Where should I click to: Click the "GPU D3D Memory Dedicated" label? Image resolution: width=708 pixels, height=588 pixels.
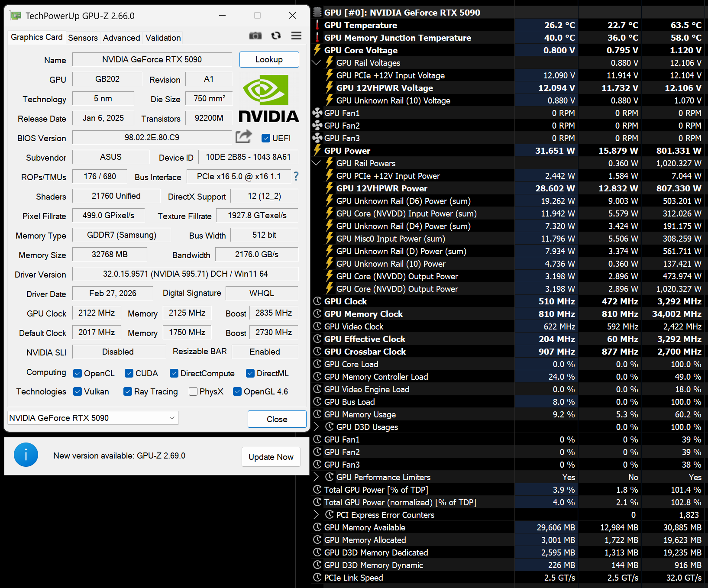coord(376,552)
